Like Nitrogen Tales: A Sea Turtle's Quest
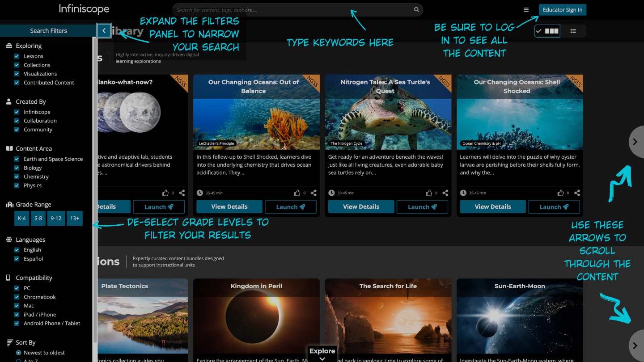The height and width of the screenshot is (362, 644). pos(429,193)
